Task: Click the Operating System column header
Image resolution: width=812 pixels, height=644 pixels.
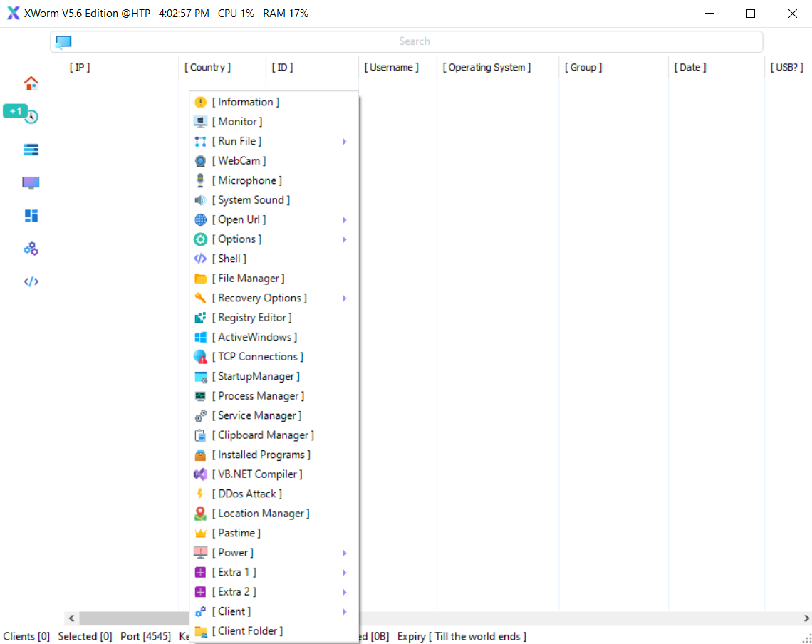Action: tap(487, 68)
